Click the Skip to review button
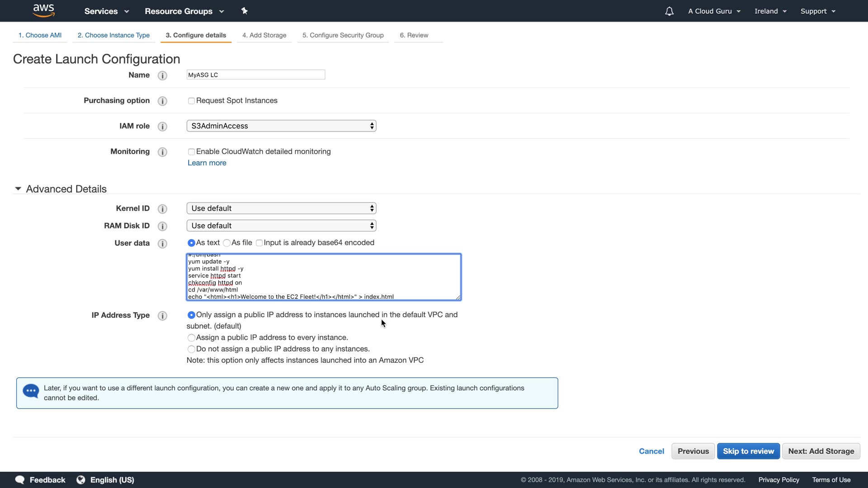 (x=748, y=451)
